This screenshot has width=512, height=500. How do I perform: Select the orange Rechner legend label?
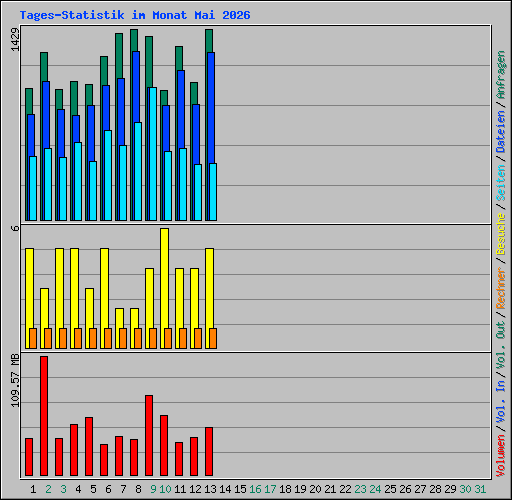pos(500,288)
